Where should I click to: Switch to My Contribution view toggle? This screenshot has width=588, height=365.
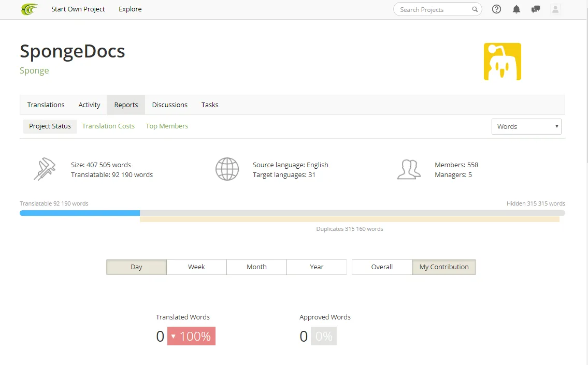point(444,267)
